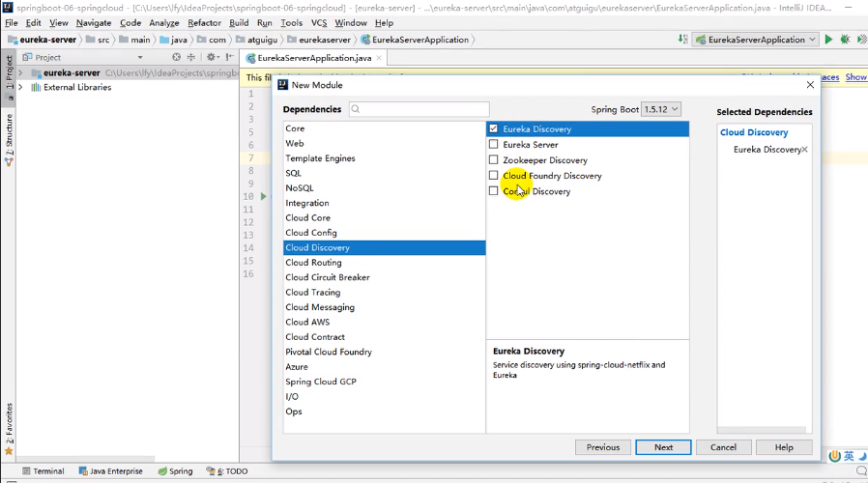
Task: Click the eurekaserver breadcrumb folder
Action: point(319,40)
